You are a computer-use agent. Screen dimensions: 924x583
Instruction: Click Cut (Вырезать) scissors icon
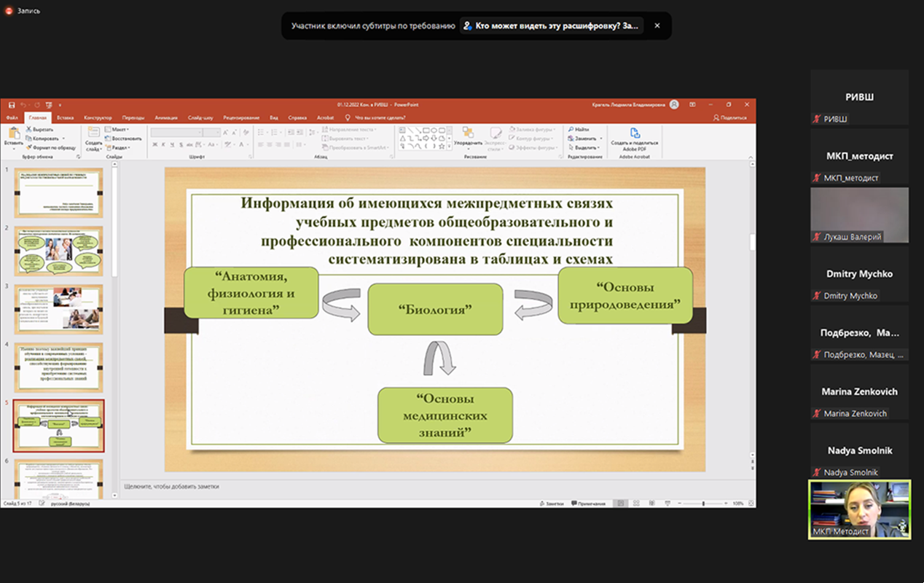pos(28,129)
